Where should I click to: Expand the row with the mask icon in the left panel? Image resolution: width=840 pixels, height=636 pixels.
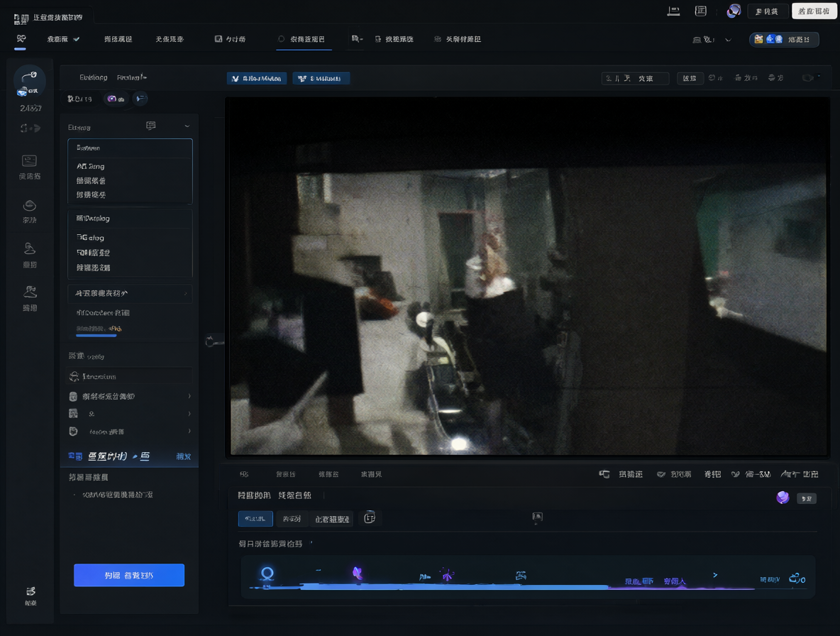(x=130, y=432)
